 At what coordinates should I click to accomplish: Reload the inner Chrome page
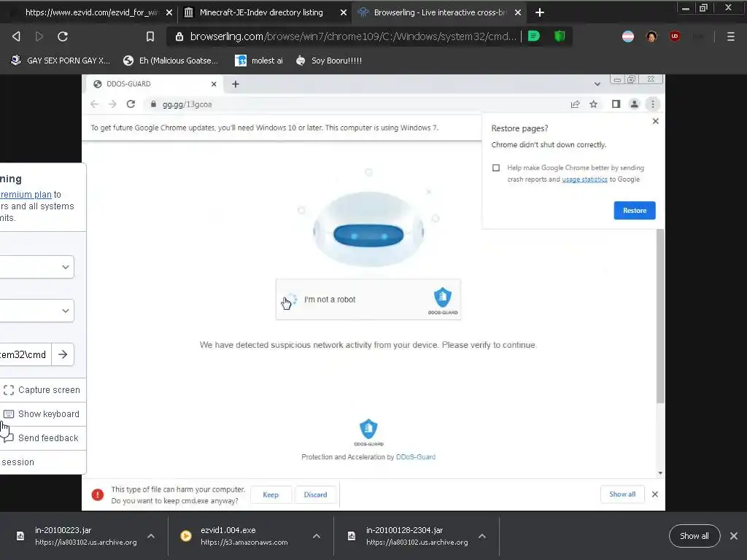(131, 104)
